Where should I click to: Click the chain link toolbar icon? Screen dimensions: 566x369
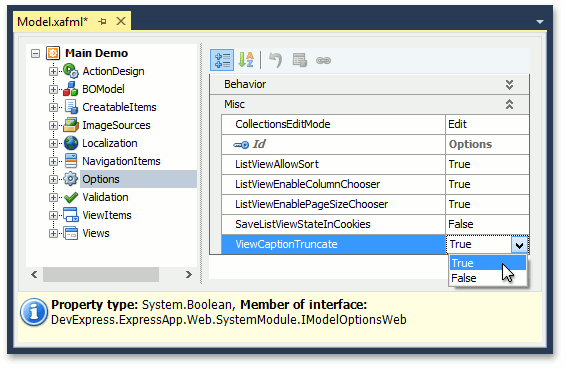click(323, 60)
